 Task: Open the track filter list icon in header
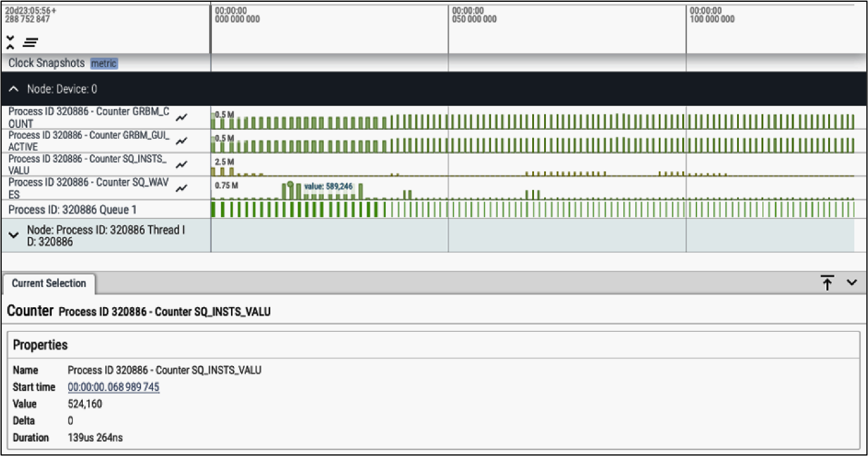[x=29, y=42]
